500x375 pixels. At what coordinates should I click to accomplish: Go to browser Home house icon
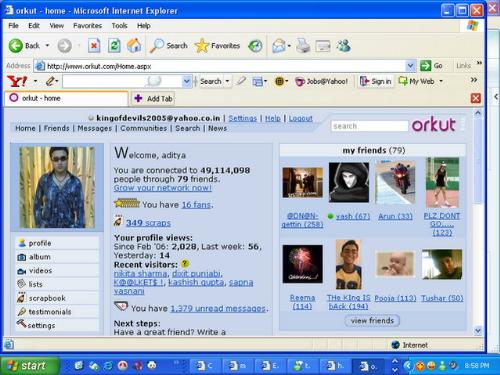point(134,46)
